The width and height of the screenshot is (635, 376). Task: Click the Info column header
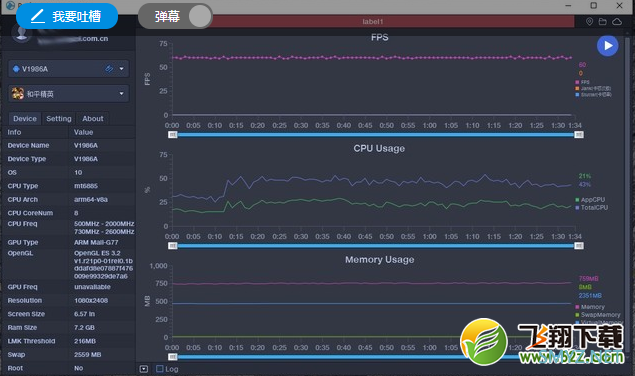[14, 132]
